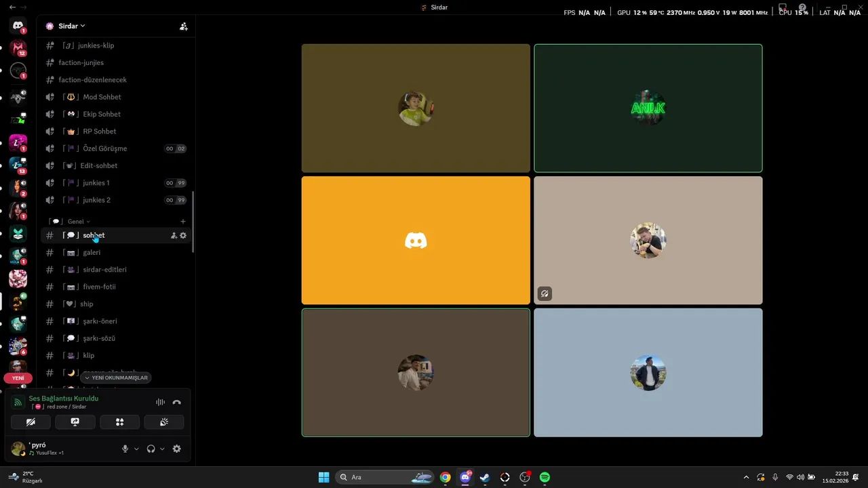Jump to new unreads pill YENİ OKUNMAMIŞLAR
This screenshot has width=868, height=488.
pos(116,378)
